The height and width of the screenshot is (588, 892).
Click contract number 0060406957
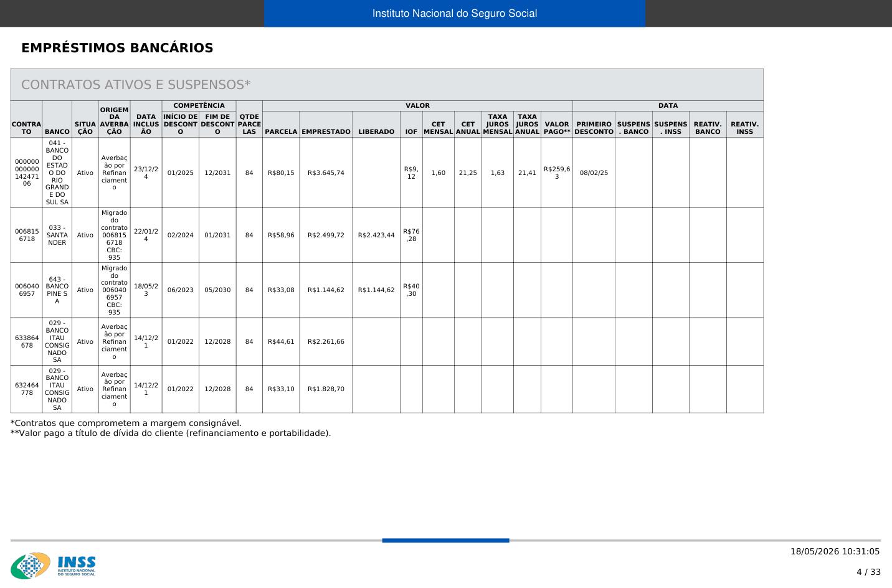pos(27,290)
